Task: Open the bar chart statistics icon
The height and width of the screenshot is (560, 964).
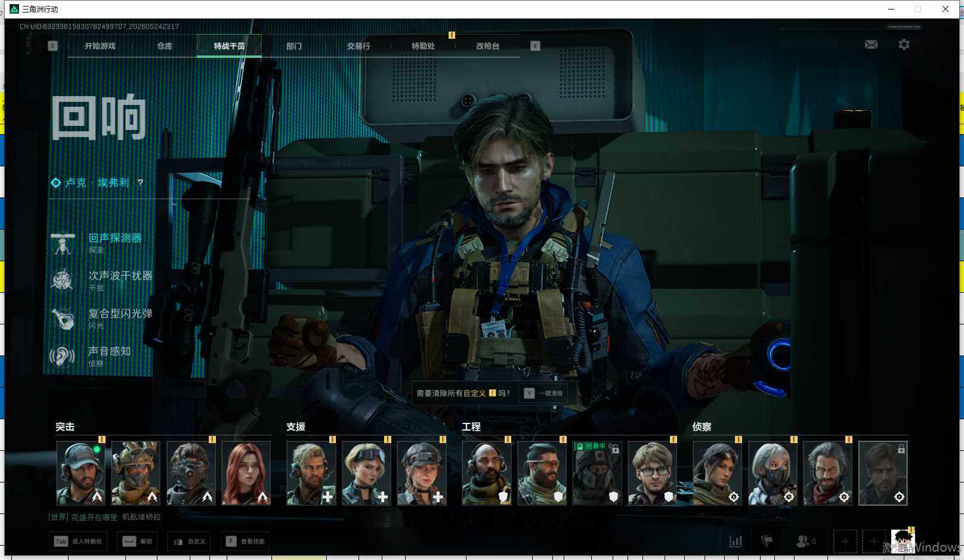Action: pyautogui.click(x=736, y=542)
